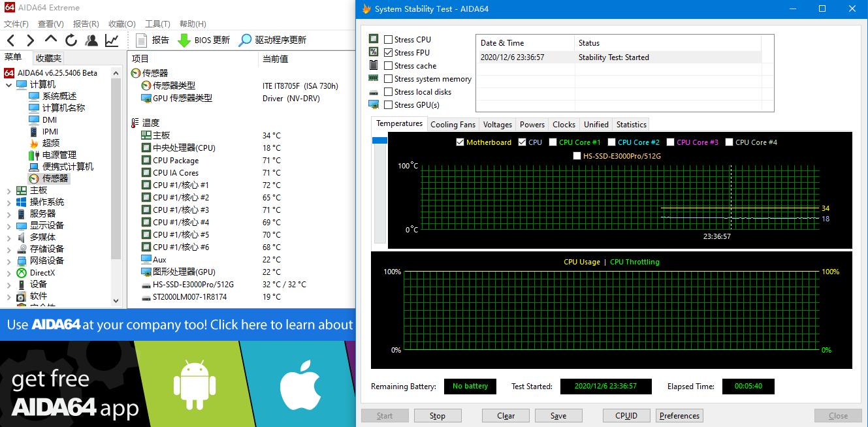Uncheck the Motherboard graph checkbox

460,142
